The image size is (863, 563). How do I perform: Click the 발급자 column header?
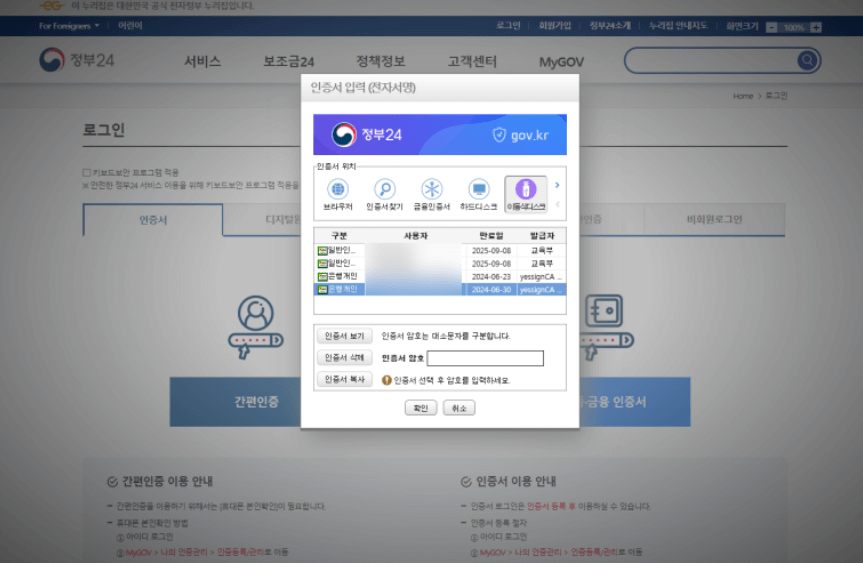coord(542,236)
